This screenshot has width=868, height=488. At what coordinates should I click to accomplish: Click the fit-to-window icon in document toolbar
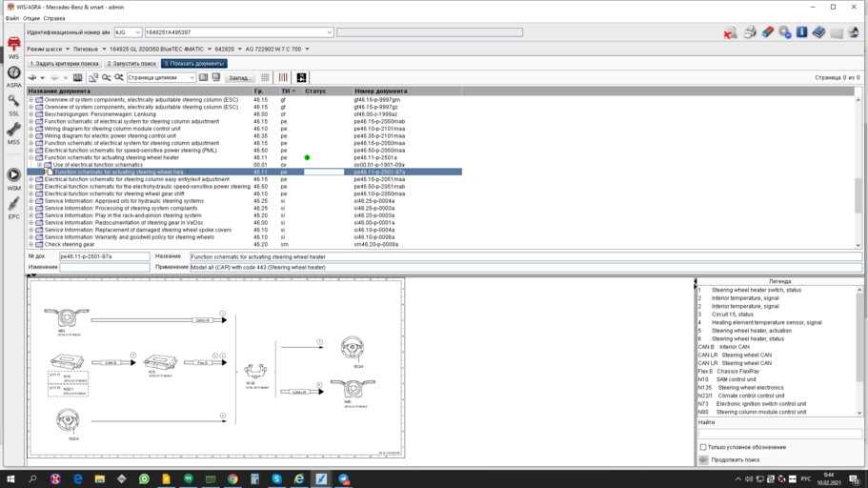tap(77, 77)
